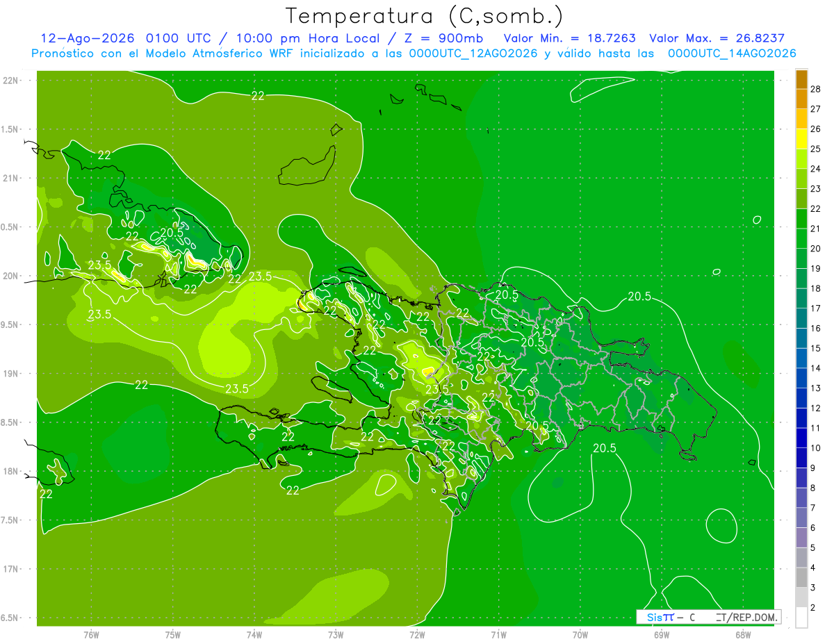Viewport: 834px width, 644px height.
Task: Click the '10' value on the colorbar
Action: point(816,448)
